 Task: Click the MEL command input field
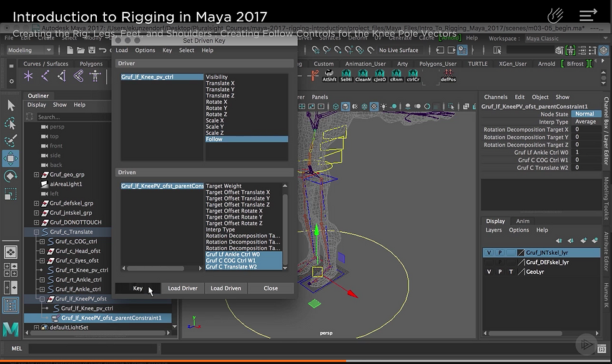point(93,348)
